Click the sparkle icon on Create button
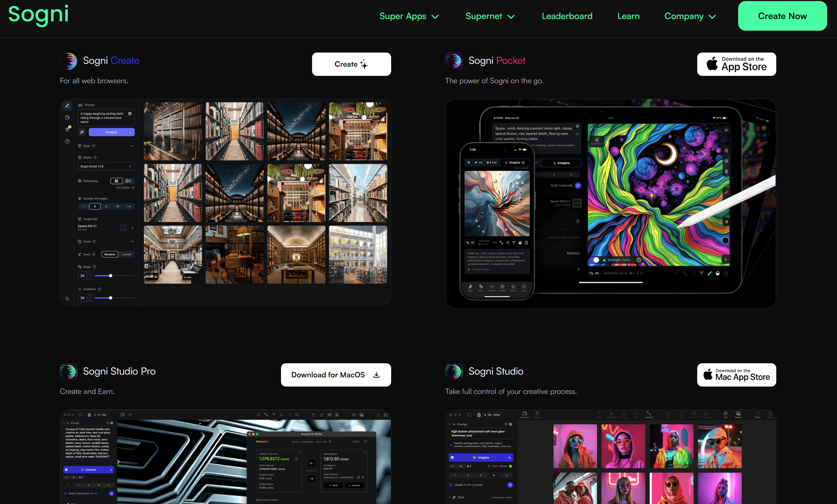Screen dimensions: 837x504 tap(364, 64)
